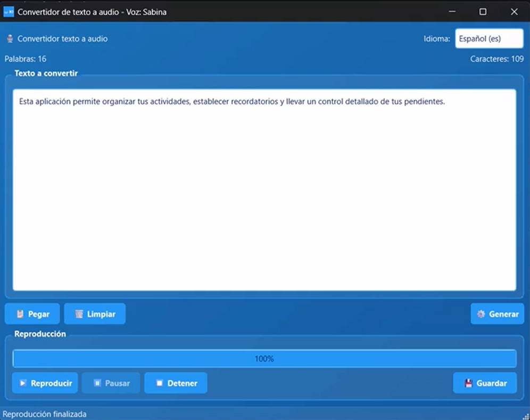Open the Idioma language dropdown
Viewport: 530px width, 420px height.
(x=481, y=39)
